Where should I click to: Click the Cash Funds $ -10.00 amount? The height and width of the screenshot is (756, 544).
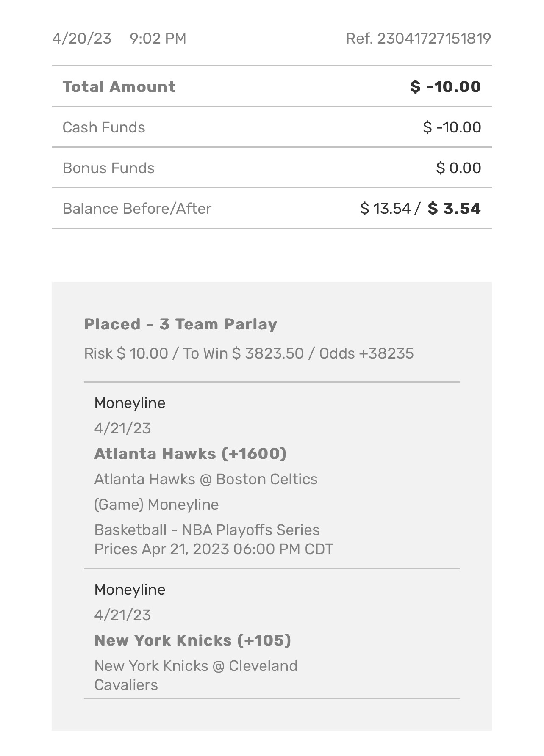[x=452, y=127]
